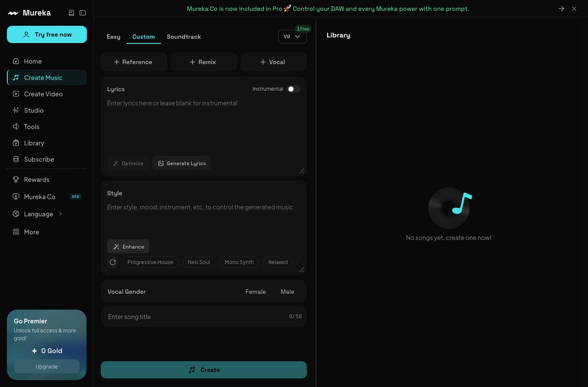The image size is (588, 387).
Task: Switch to the Custom tab
Action: (x=143, y=37)
